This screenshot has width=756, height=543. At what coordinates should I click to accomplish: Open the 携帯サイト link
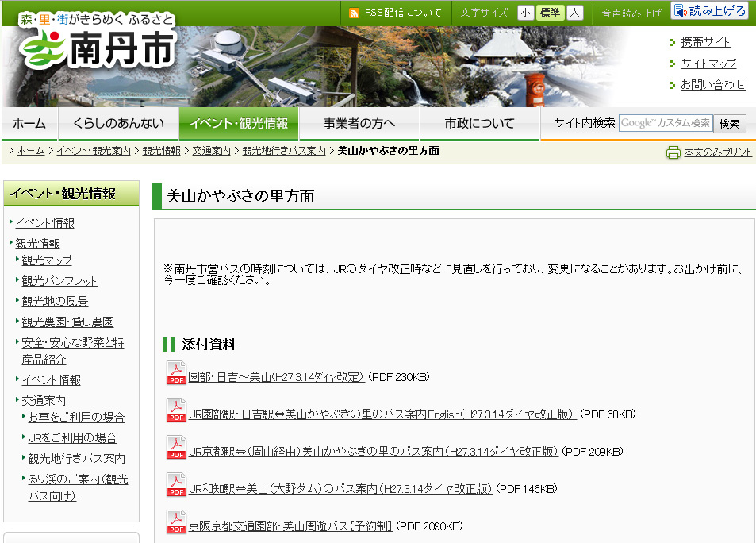705,43
